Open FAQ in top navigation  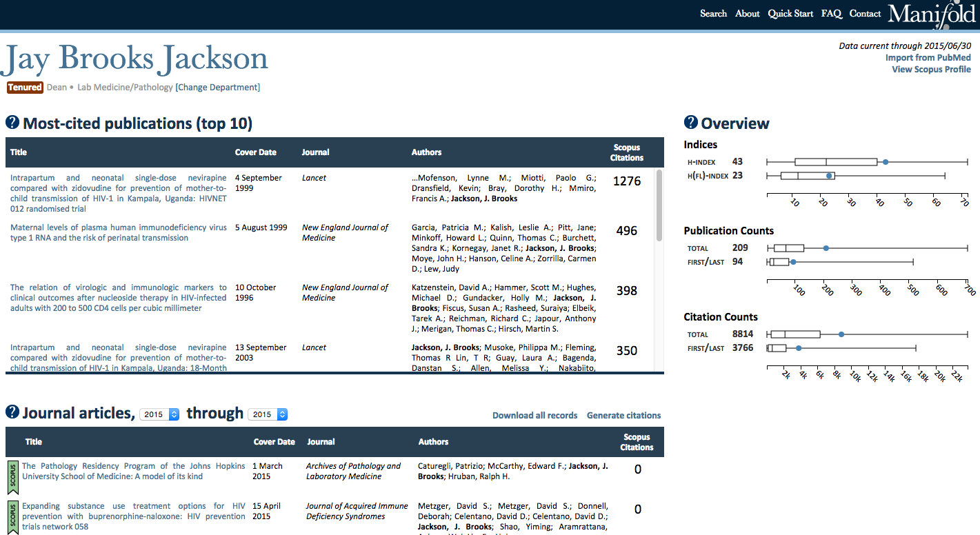tap(831, 13)
